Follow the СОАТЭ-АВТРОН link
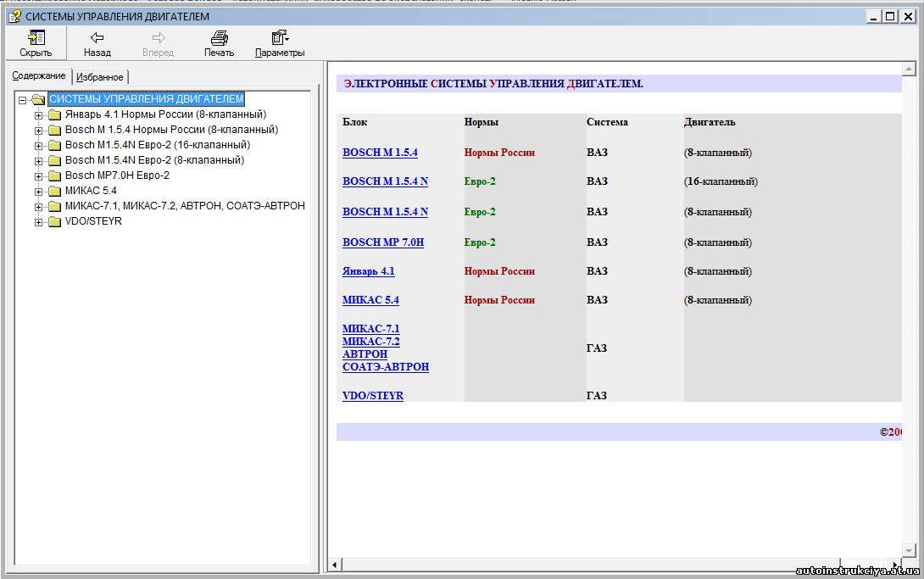 [x=386, y=367]
